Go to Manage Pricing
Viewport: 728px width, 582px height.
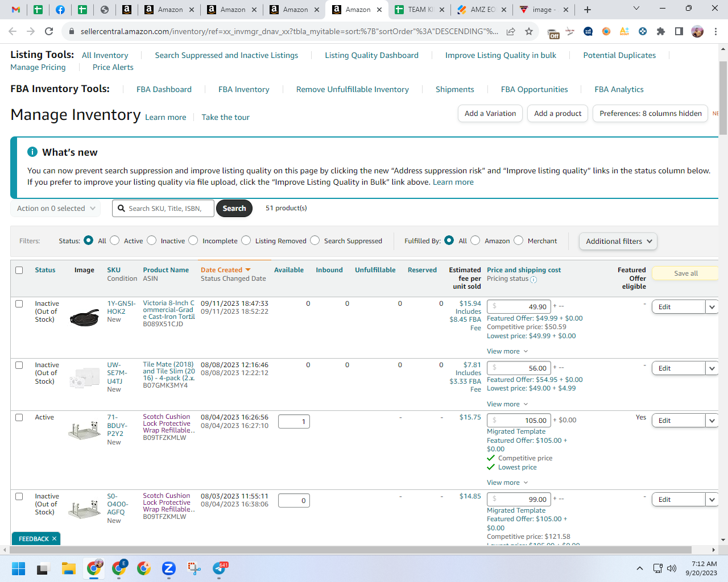tap(38, 67)
